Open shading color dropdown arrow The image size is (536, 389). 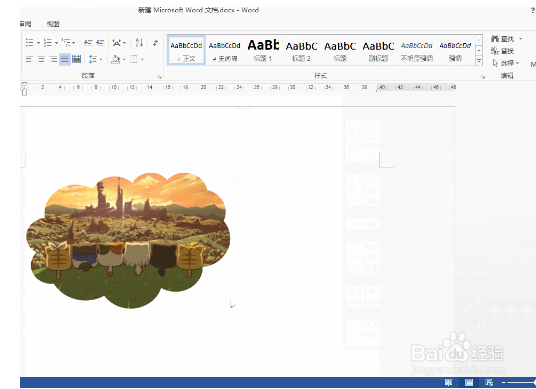coord(124,59)
